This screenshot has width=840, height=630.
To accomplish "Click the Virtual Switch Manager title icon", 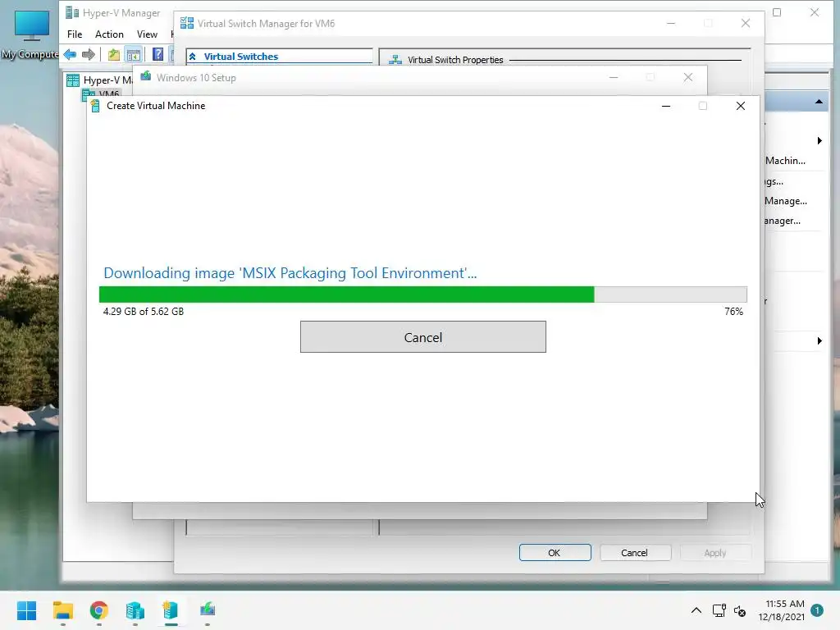I will (187, 23).
